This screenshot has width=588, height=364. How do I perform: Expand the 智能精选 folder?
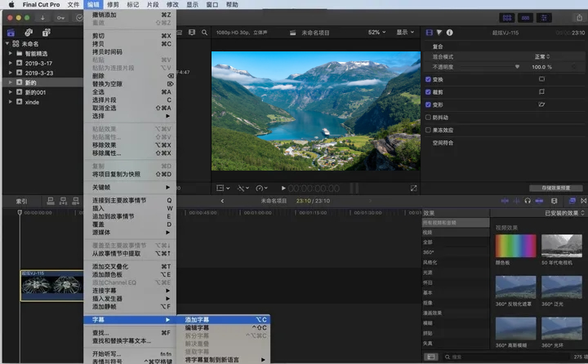[x=11, y=53]
